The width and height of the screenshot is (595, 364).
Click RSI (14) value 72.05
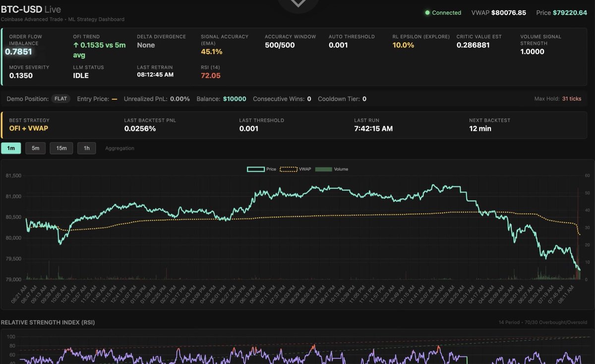211,76
